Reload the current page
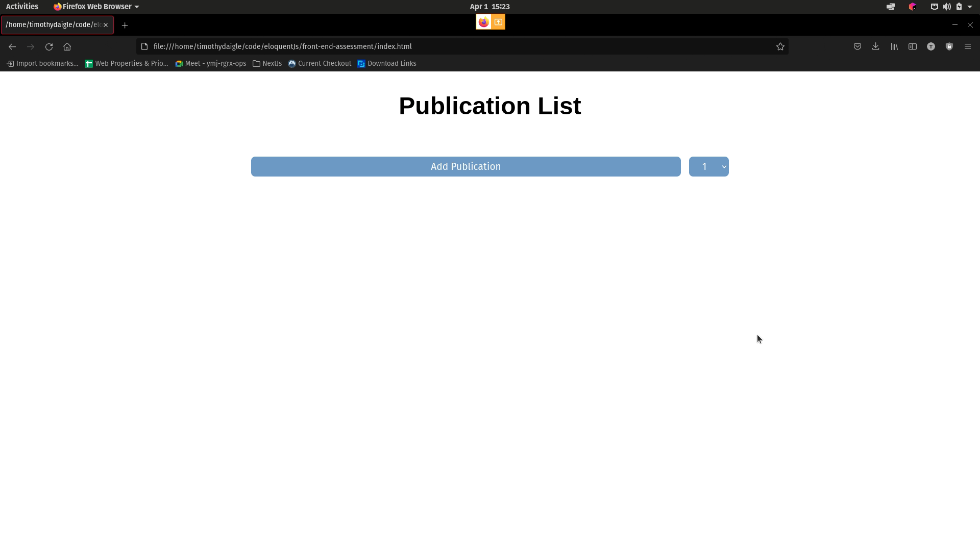 tap(49, 46)
